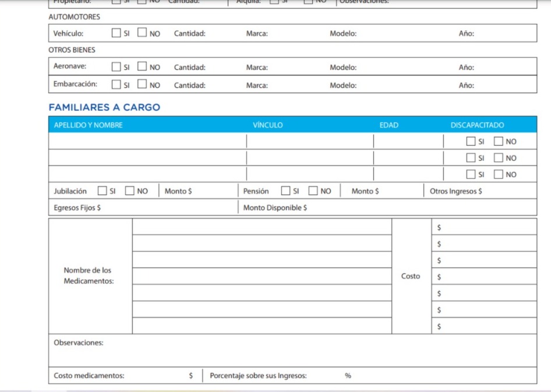
Task: Tick NO checkbox for Aeronave
Action: tap(142, 66)
